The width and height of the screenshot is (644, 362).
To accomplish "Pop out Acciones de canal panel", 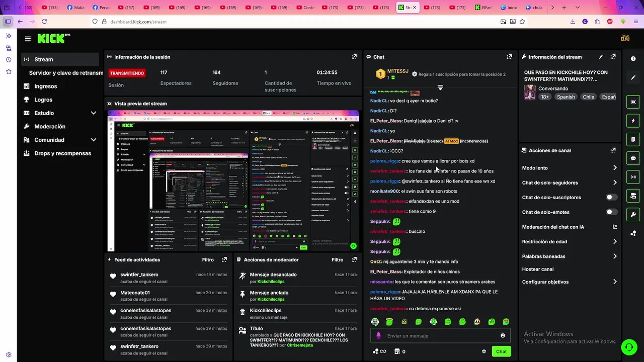I will 613,150.
